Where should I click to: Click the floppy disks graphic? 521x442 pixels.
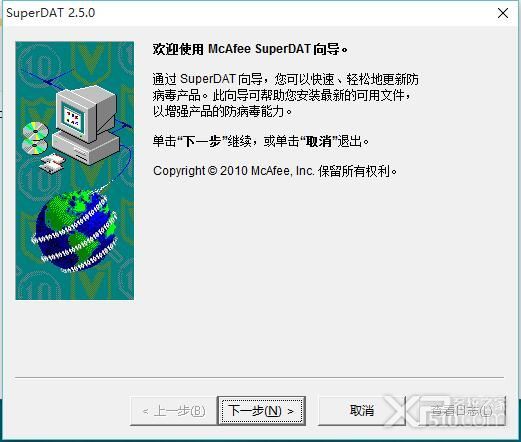click(52, 164)
